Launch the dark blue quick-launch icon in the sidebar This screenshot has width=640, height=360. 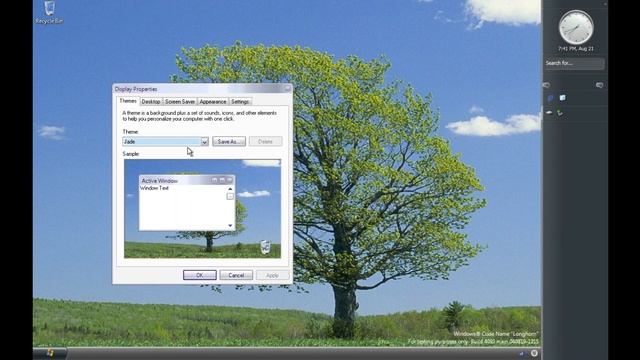pos(550,98)
